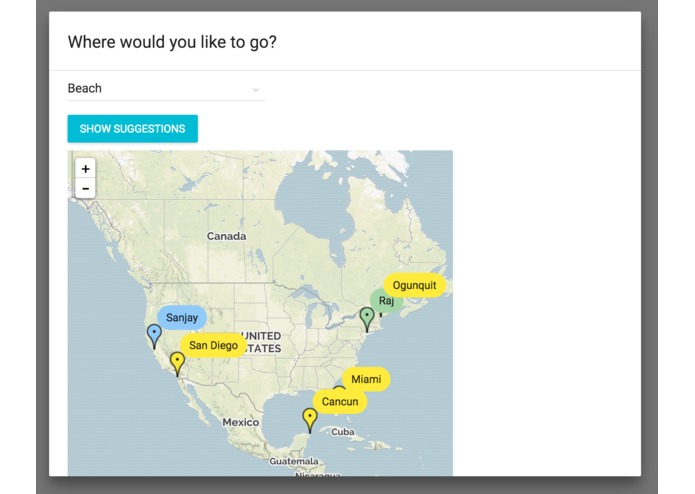Screen dimensions: 695x494
Task: Select the Ogunquit suggestion label
Action: [x=414, y=285]
